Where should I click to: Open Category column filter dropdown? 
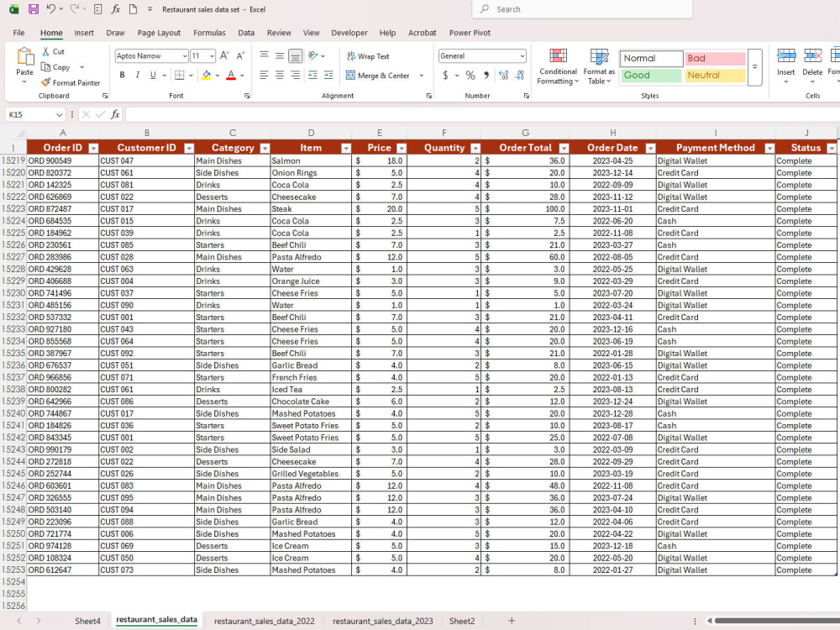pos(264,149)
